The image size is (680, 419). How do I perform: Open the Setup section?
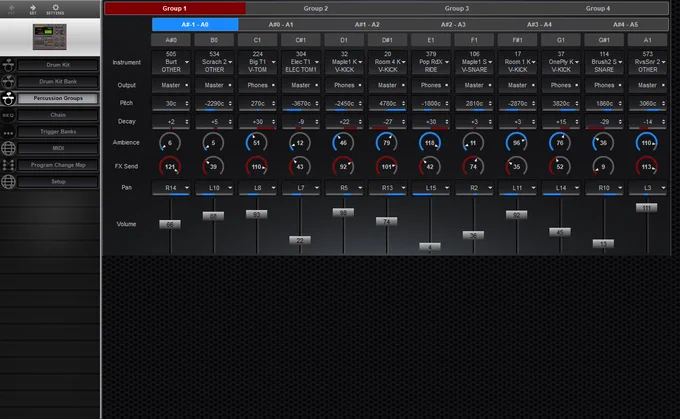point(58,182)
